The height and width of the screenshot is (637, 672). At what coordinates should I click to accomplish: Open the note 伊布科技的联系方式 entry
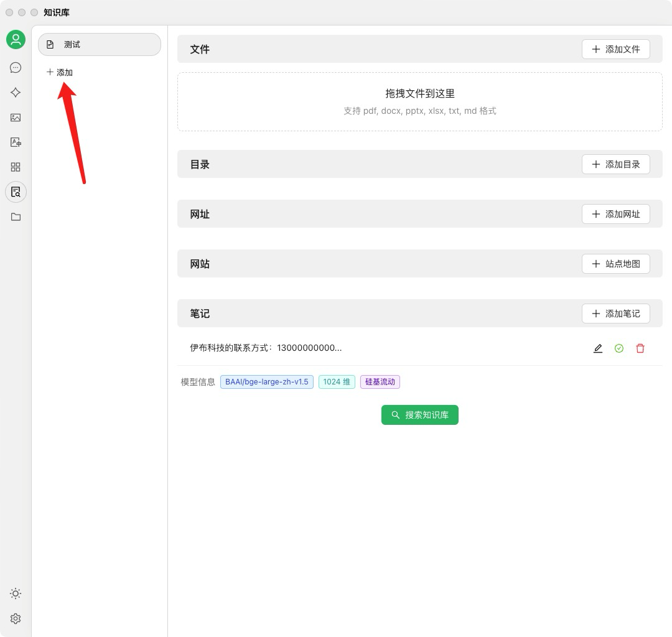(x=266, y=348)
